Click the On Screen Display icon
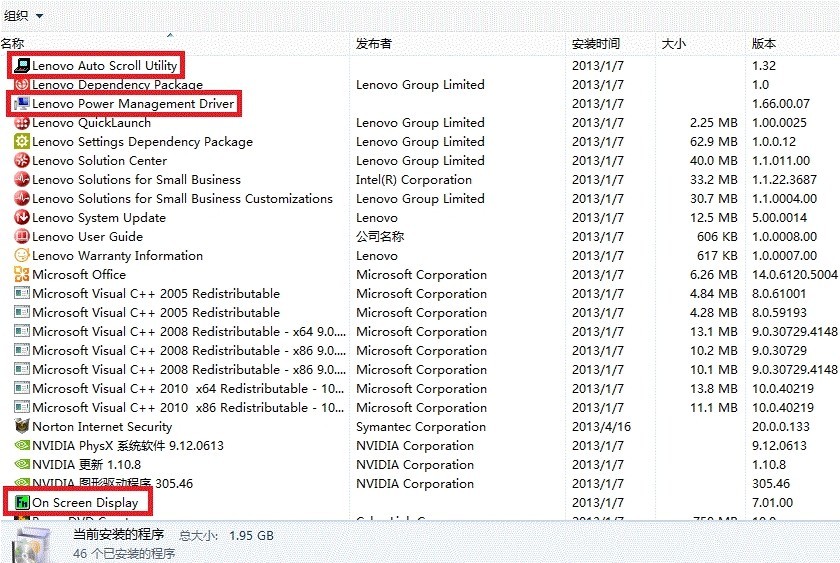Screen dimensions: 840x563 pos(22,502)
